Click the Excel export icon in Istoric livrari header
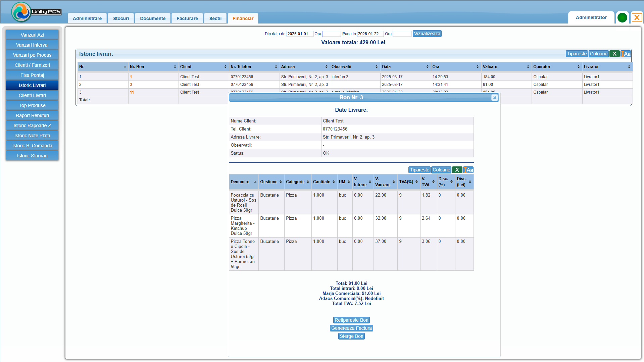 pos(614,54)
